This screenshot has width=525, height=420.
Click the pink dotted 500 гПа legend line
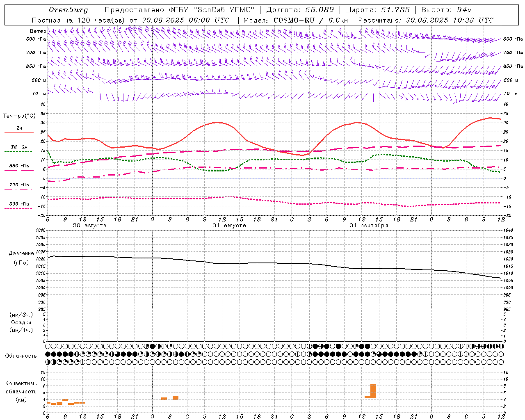point(18,208)
